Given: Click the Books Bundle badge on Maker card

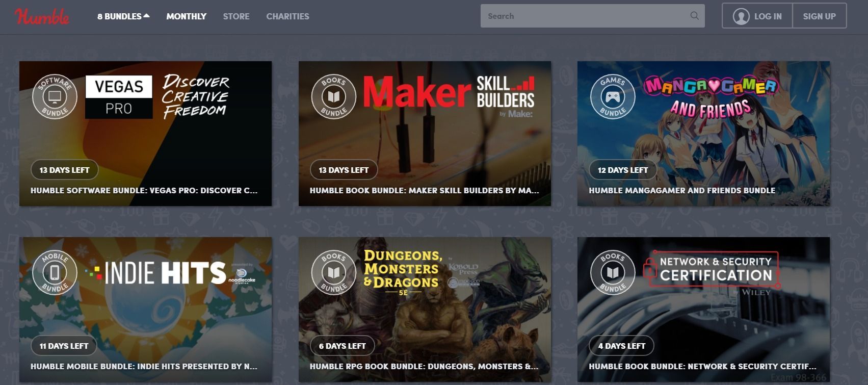Looking at the screenshot, I should pyautogui.click(x=334, y=96).
